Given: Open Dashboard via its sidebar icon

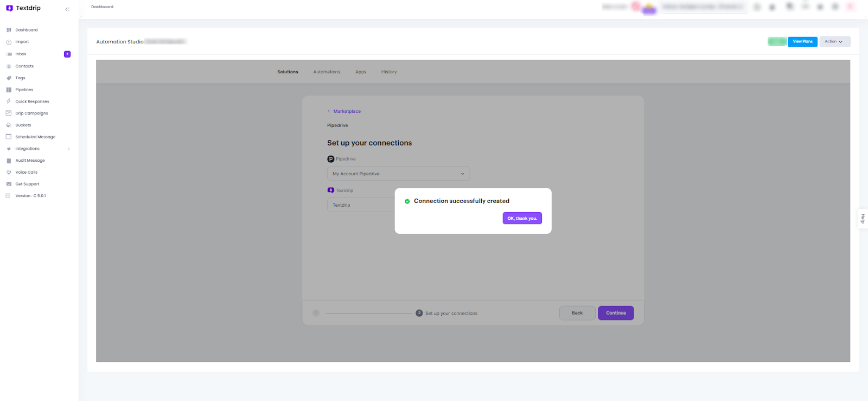Looking at the screenshot, I should 9,30.
